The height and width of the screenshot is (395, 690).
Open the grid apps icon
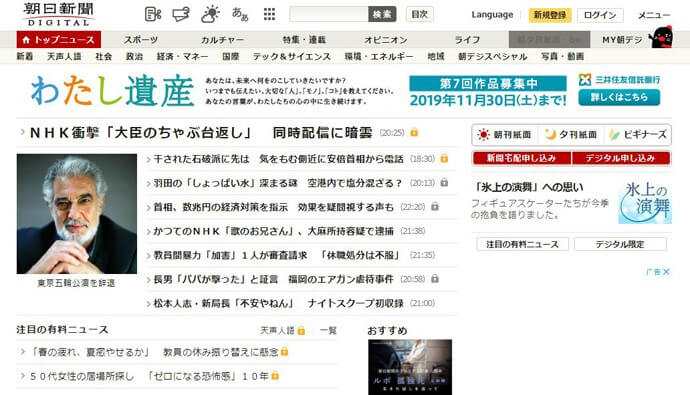tap(269, 14)
